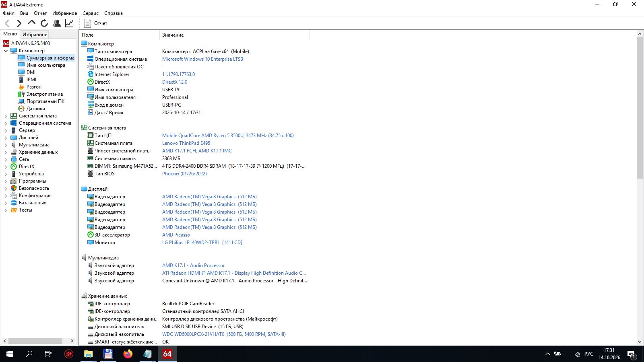Collapse the Компьютер tree node
Screen dimensions: 644x362
click(6, 51)
